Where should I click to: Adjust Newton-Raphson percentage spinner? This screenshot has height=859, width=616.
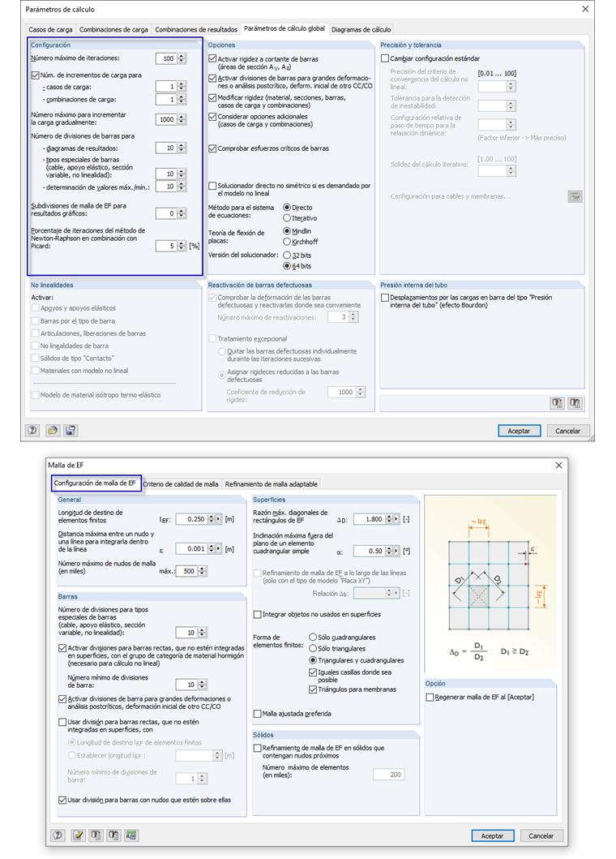(x=182, y=246)
